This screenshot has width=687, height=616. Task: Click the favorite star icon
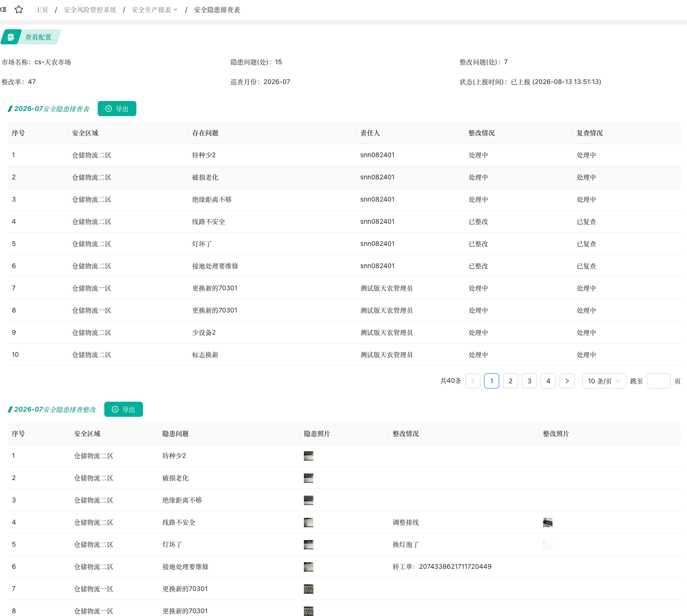[19, 9]
